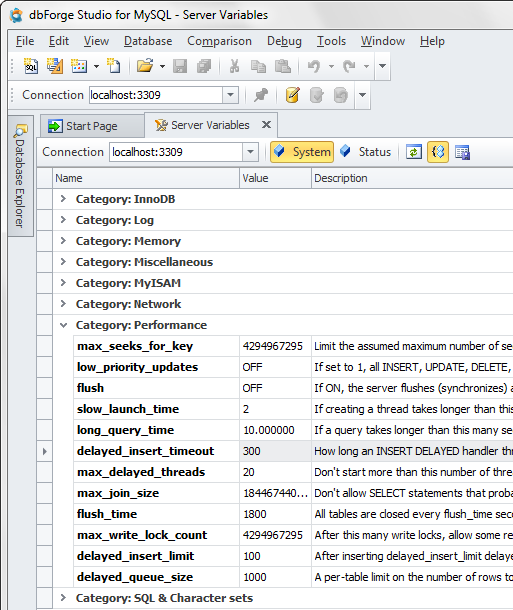The image size is (513, 610).
Task: Sort by the Name column header
Action: click(x=146, y=178)
